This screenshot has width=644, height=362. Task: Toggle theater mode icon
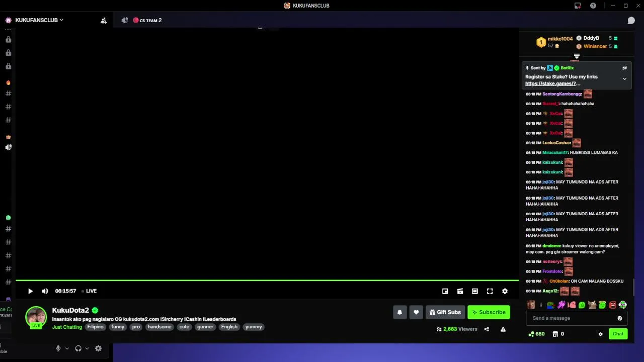pyautogui.click(x=474, y=291)
